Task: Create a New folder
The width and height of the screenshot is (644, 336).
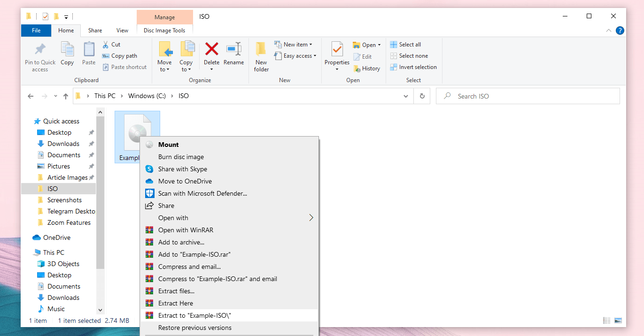Action: point(261,56)
